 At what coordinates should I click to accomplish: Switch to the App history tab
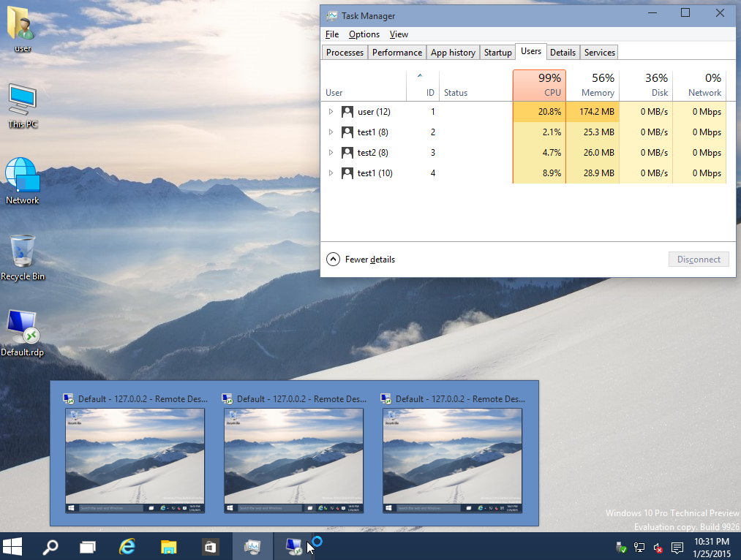pos(453,52)
